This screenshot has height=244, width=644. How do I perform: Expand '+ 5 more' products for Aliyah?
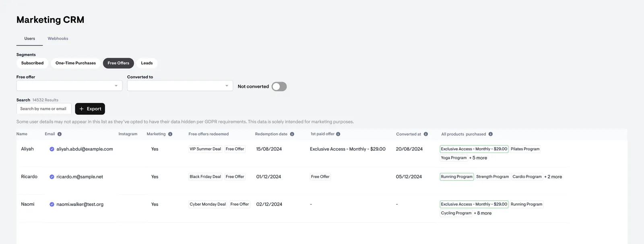click(478, 158)
